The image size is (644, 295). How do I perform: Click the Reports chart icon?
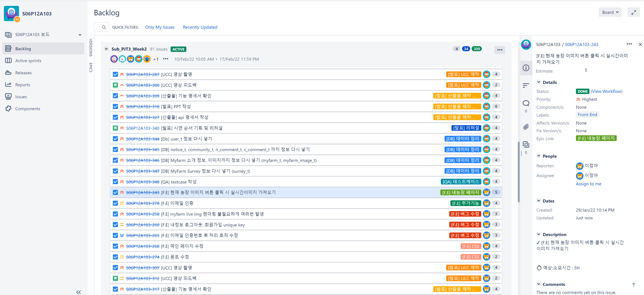(x=8, y=85)
